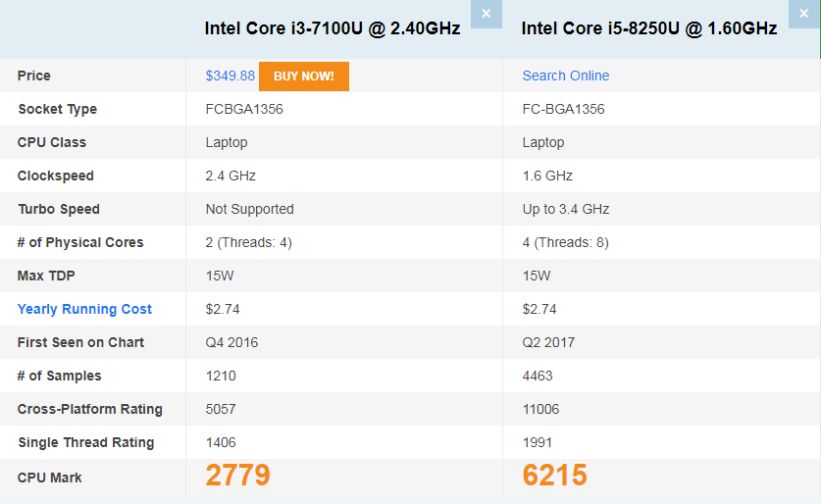
Task: Follow the Search Online link
Action: click(566, 76)
